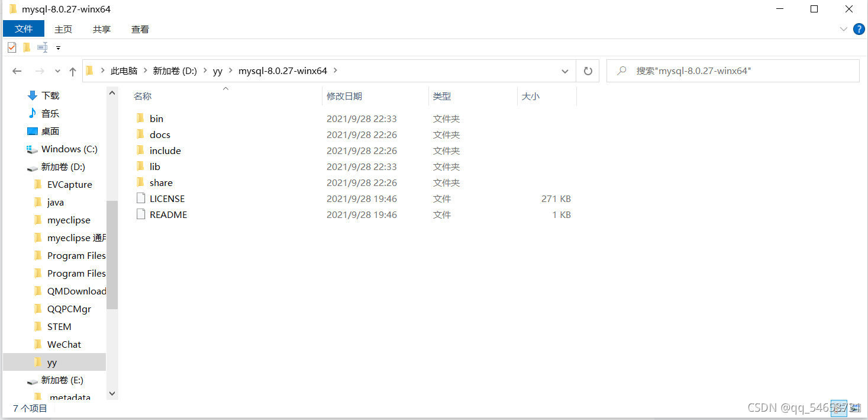The height and width of the screenshot is (420, 868).
Task: Switch to the 主页 ribbon tab
Action: tap(63, 29)
